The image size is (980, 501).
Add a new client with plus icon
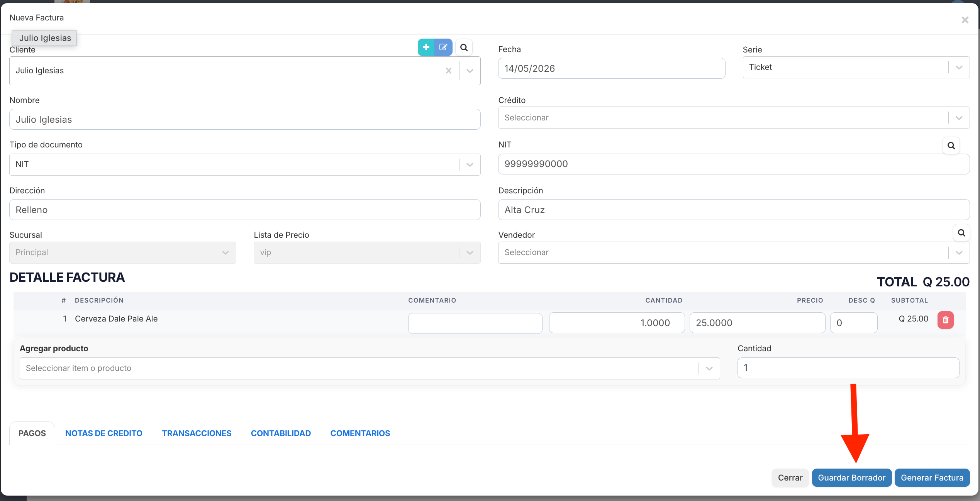click(426, 47)
